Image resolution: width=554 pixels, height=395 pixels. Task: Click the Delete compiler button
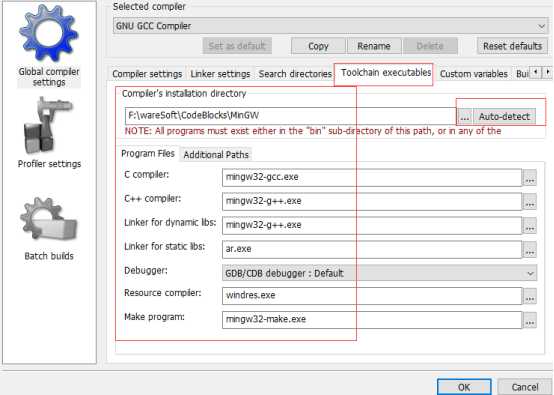[x=430, y=46]
